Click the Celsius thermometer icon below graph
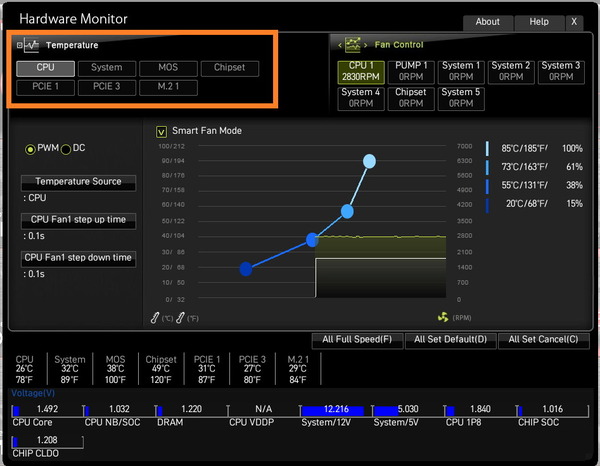 coord(155,318)
